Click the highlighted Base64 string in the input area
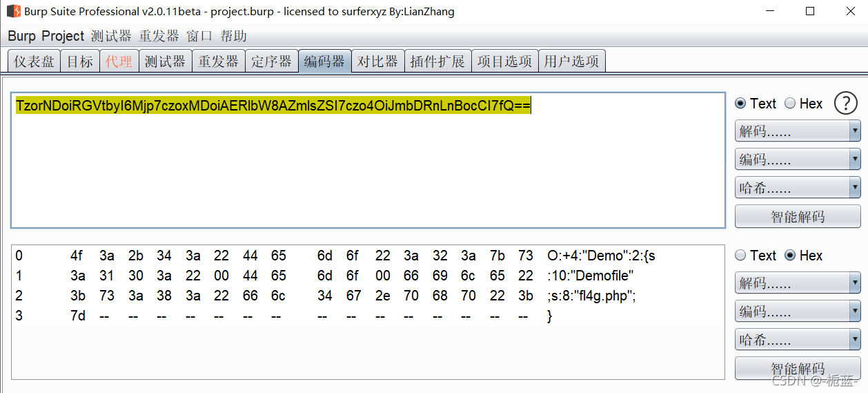868x393 pixels. pos(273,105)
